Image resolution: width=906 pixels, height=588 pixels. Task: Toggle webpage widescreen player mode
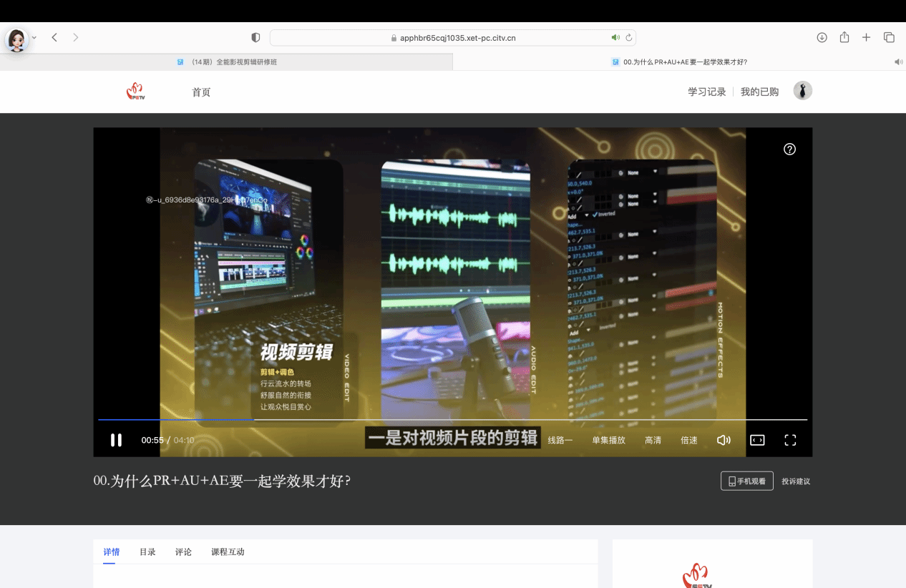click(x=757, y=440)
